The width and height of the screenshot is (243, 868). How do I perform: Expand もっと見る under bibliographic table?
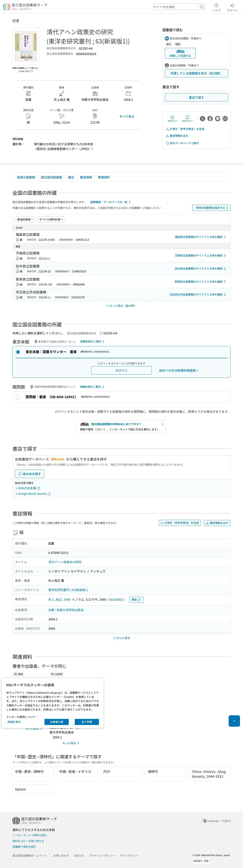[121, 638]
